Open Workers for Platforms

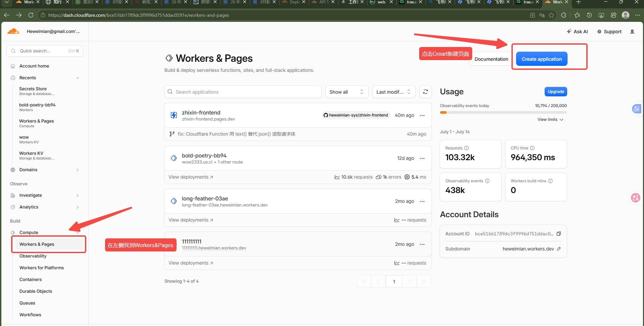[42, 268]
